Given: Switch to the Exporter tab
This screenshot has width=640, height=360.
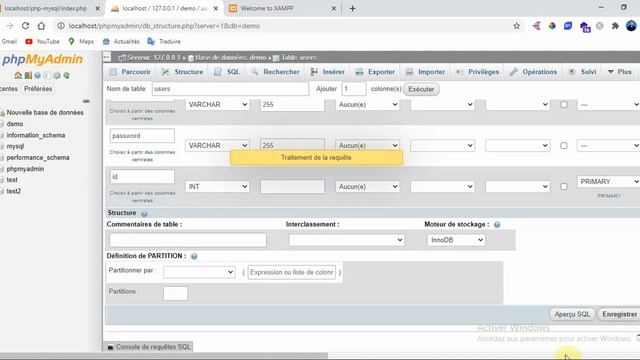Looking at the screenshot, I should point(375,72).
